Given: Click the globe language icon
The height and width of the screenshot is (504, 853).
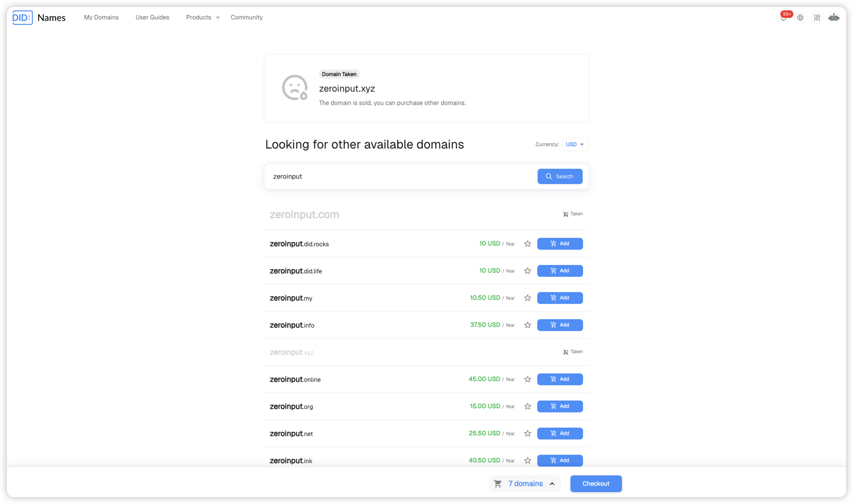Looking at the screenshot, I should [x=800, y=18].
